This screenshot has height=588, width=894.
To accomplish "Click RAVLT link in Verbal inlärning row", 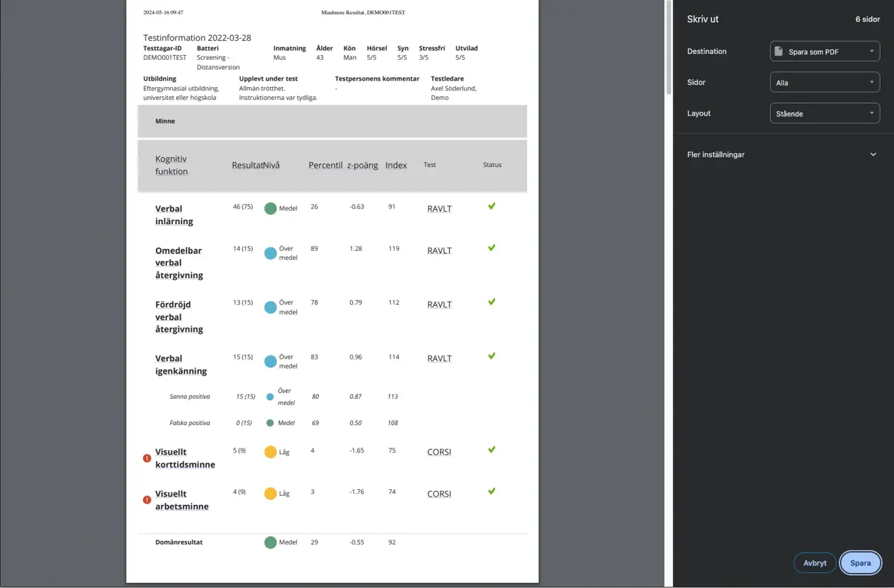I will (439, 209).
